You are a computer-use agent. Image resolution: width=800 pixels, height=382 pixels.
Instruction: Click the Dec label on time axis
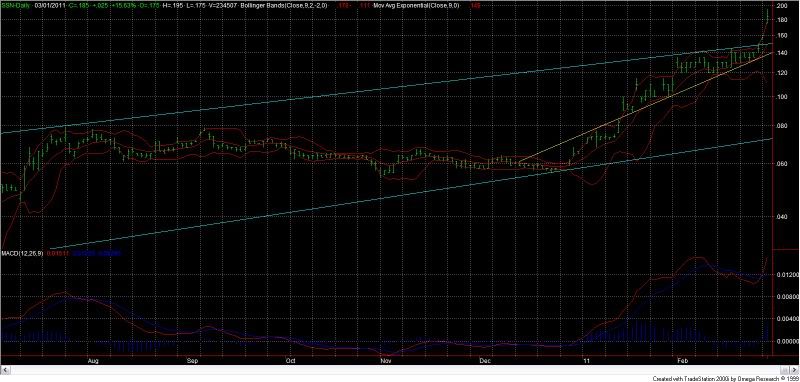(485, 361)
